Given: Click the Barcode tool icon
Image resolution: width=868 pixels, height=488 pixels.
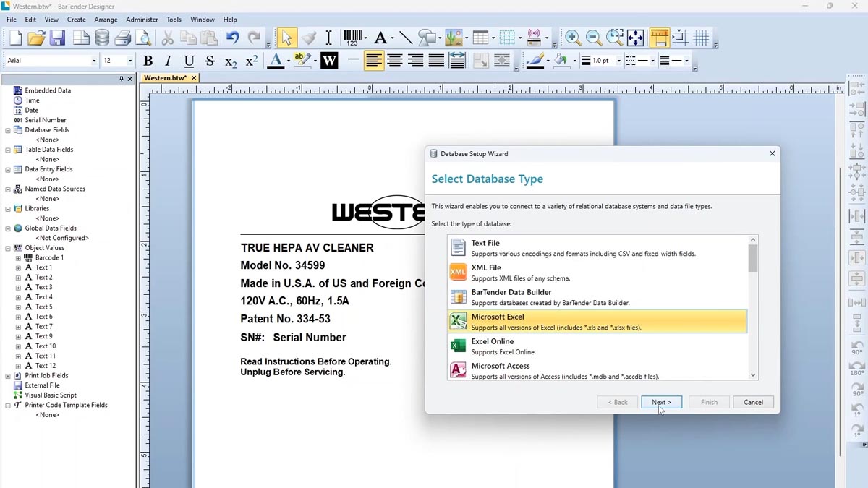Looking at the screenshot, I should 352,38.
